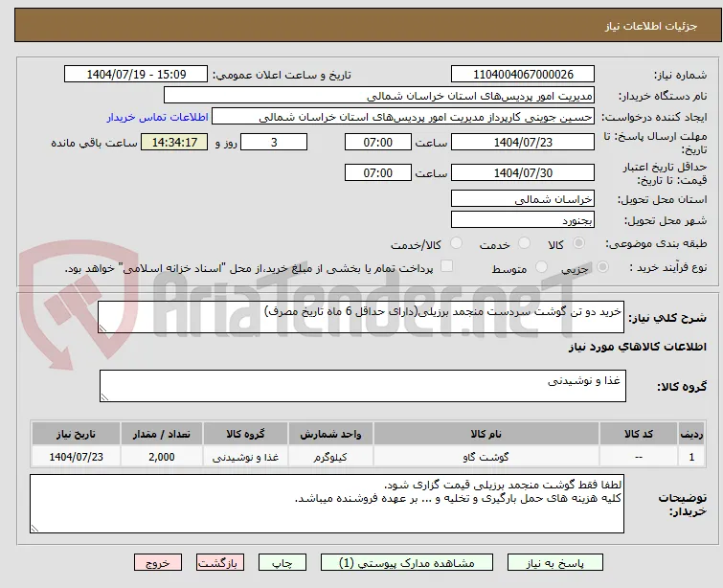This screenshot has width=723, height=588.
Task: Click the resize handle of شرح کلی نیاز textbox
Action: [x=102, y=328]
